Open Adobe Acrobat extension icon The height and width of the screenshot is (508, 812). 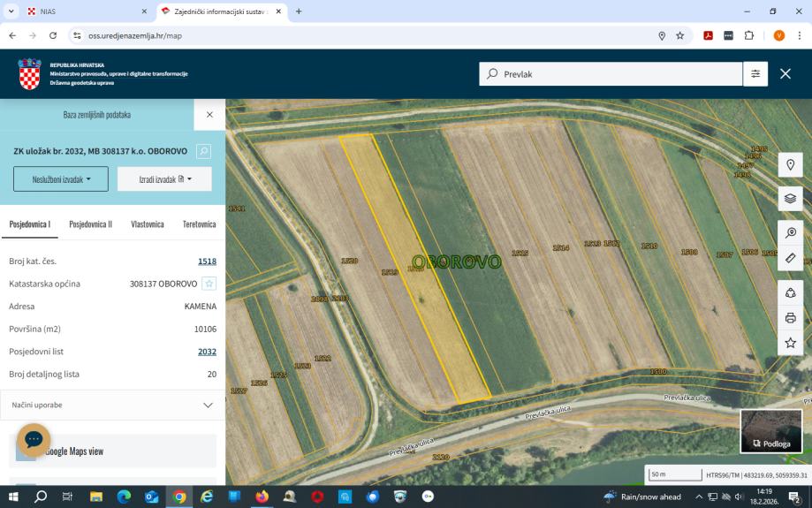pos(708,35)
